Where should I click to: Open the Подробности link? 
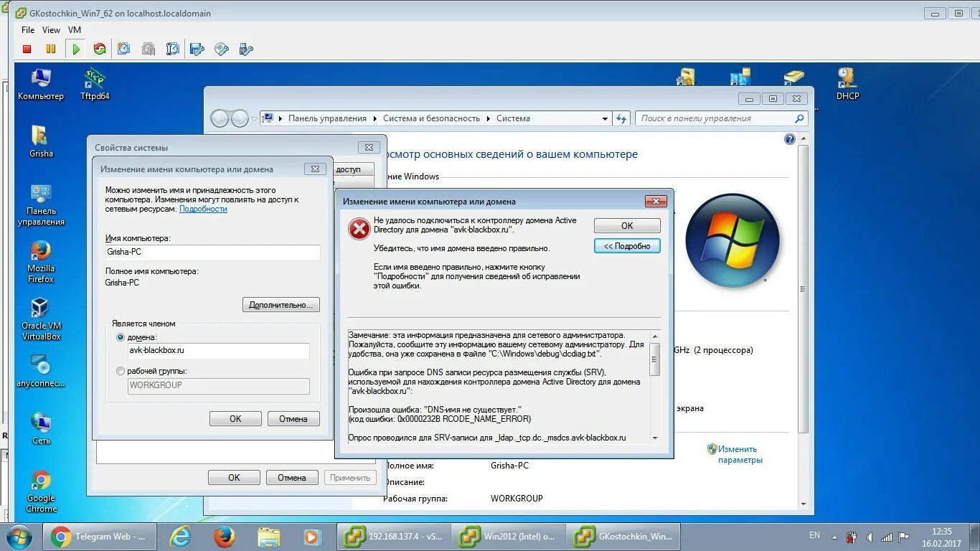coord(203,209)
